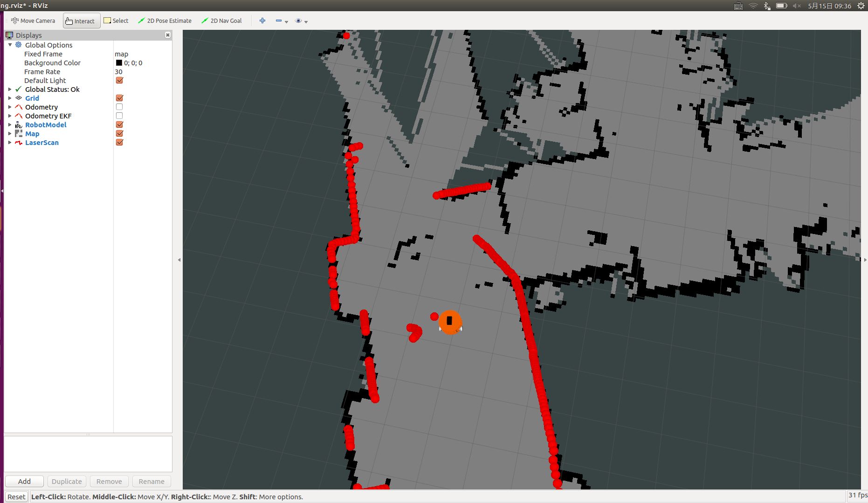The height and width of the screenshot is (503, 868).
Task: Expand the right panel via arrow handle
Action: [x=865, y=260]
